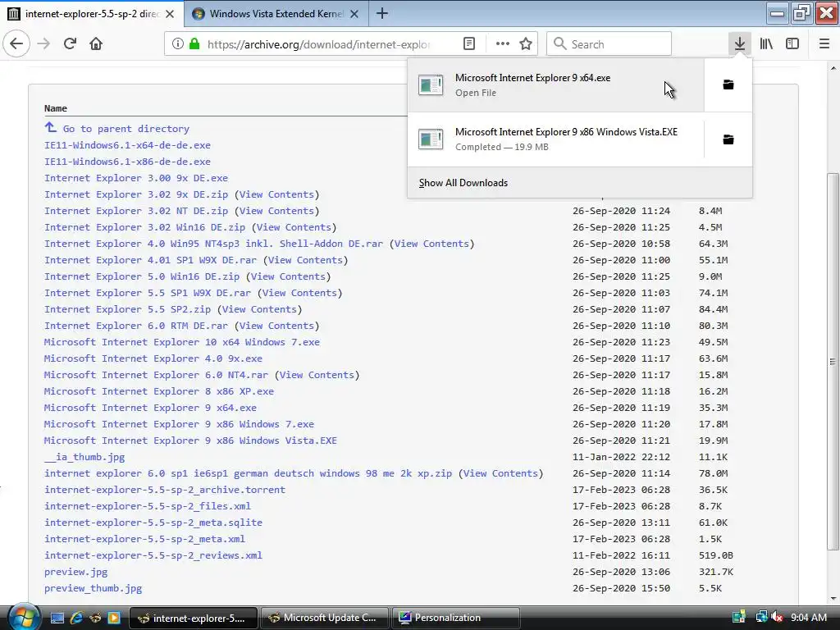Click the page vertical scrollbar thumb
Image resolution: width=840 pixels, height=630 pixels.
(833, 362)
